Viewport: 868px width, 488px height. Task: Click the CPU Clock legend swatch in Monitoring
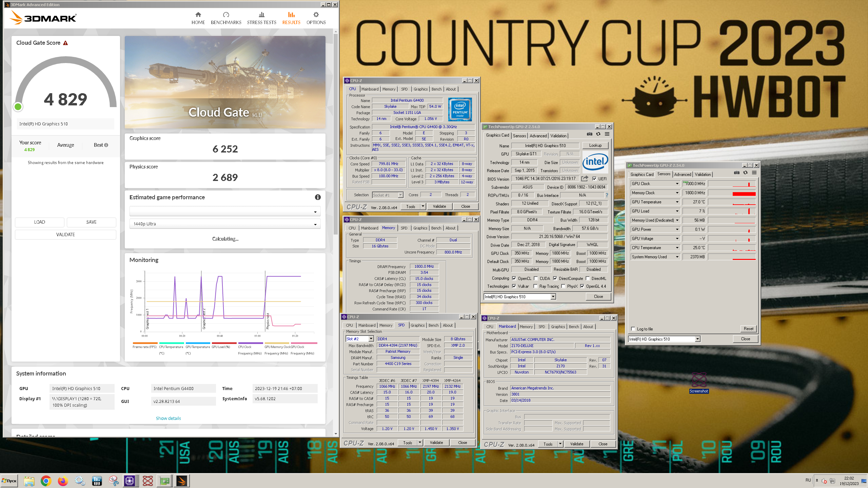[250, 343]
